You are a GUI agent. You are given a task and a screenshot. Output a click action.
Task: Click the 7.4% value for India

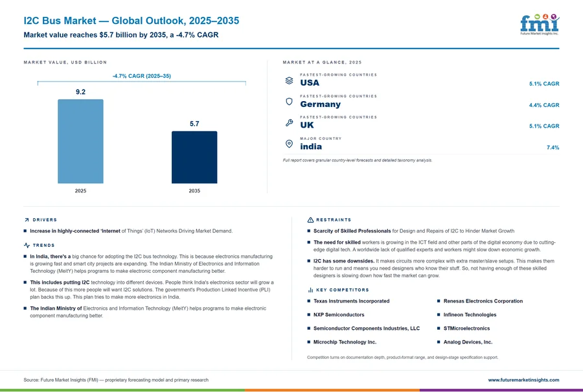click(x=553, y=148)
